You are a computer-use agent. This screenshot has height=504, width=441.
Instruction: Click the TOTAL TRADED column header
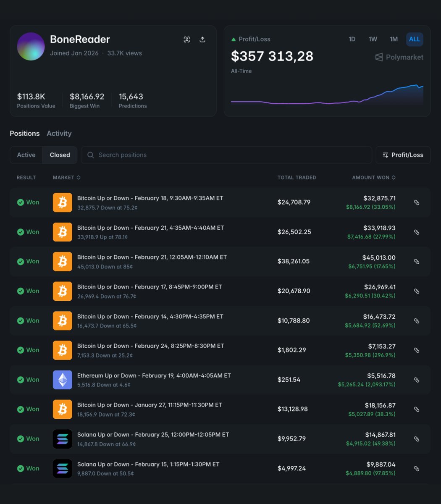[297, 178]
